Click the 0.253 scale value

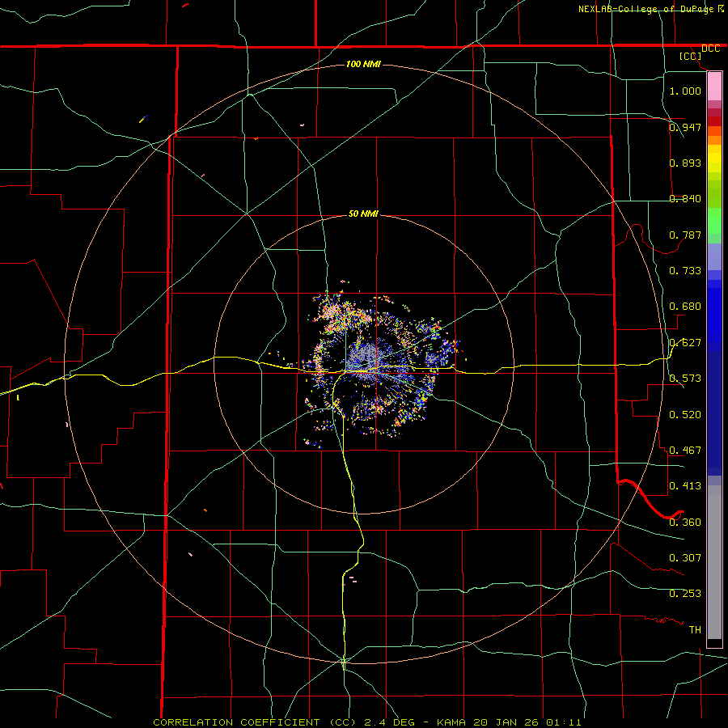point(685,594)
